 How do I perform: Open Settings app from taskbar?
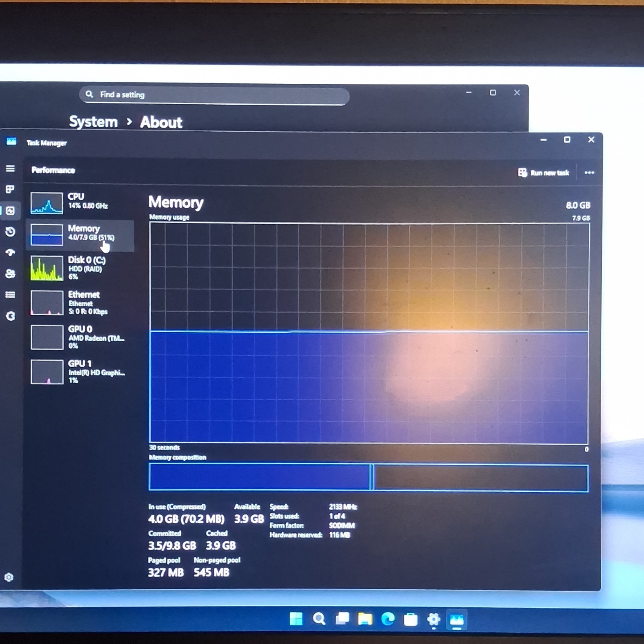(433, 619)
